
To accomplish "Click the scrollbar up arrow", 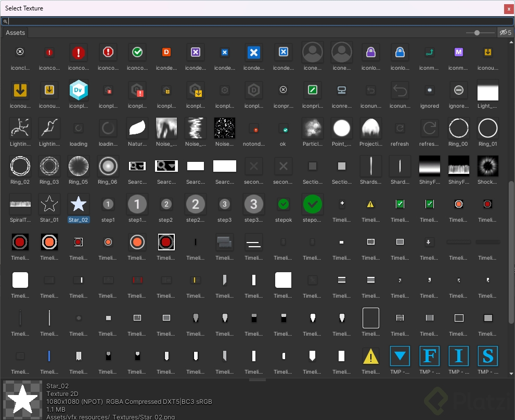I will (511, 42).
